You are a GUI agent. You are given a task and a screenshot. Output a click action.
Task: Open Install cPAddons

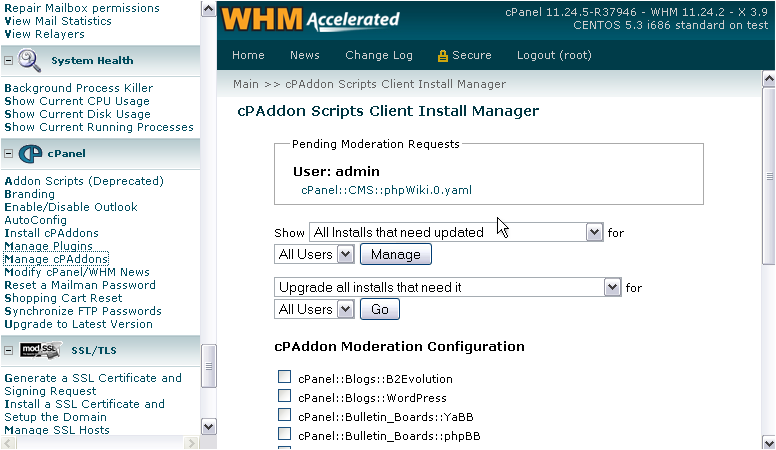point(51,233)
